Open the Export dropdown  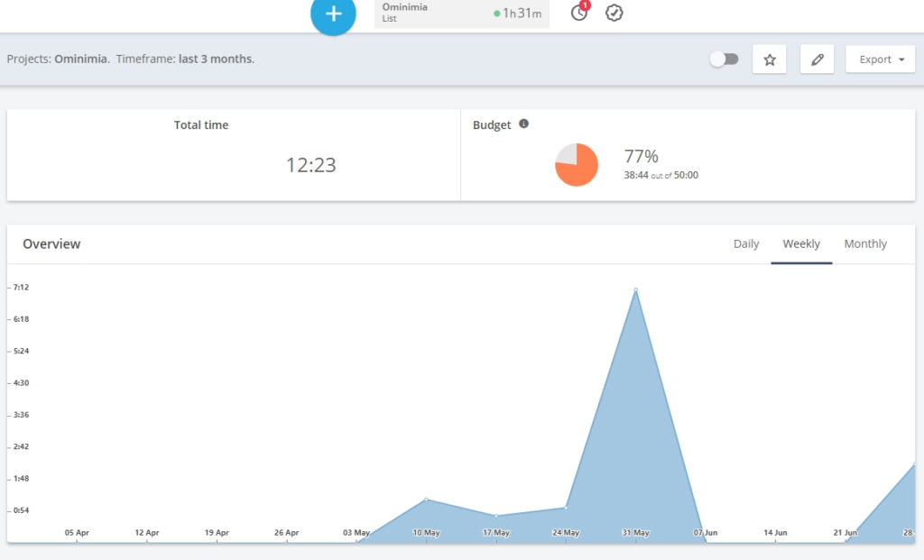tap(879, 58)
